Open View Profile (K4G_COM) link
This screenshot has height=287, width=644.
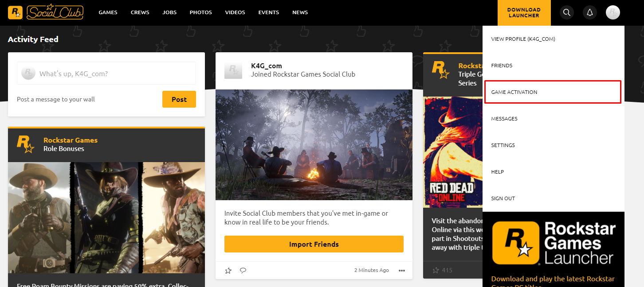pos(523,39)
